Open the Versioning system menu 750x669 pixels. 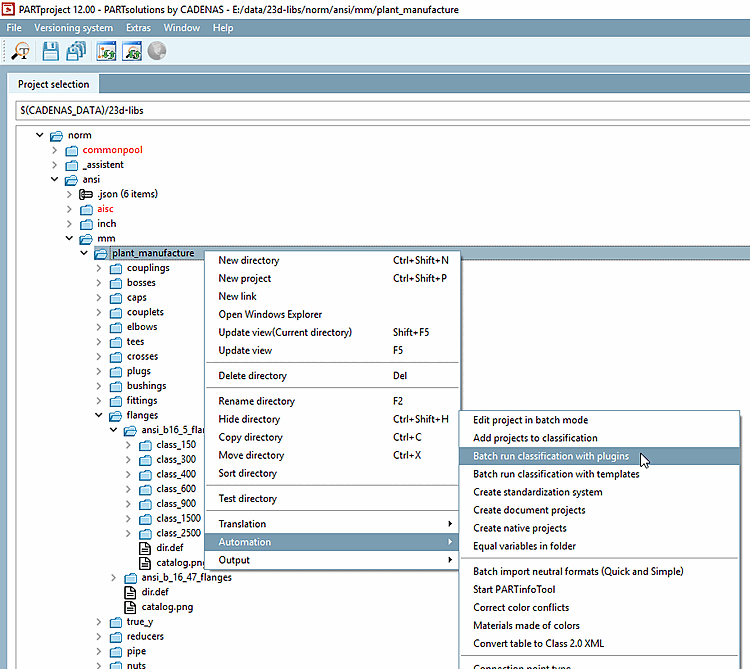(73, 27)
